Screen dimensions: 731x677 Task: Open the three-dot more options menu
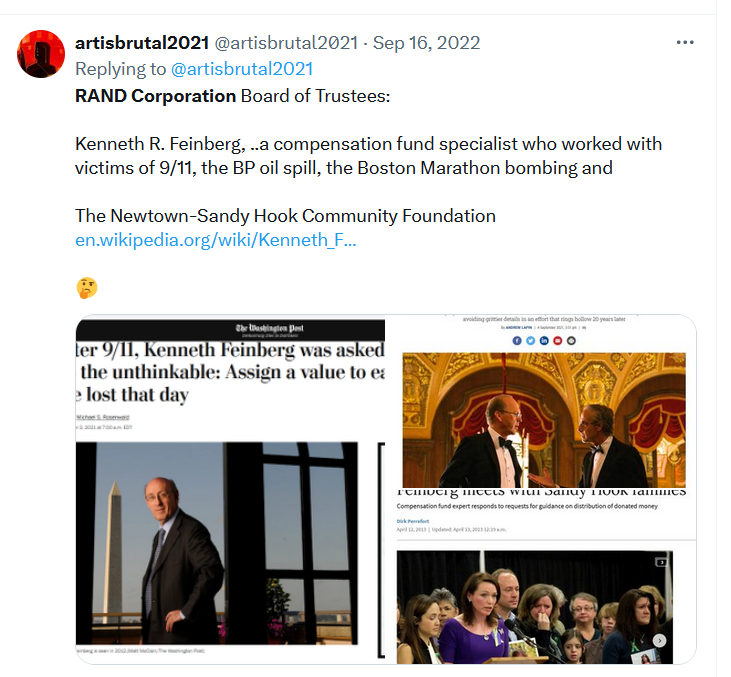click(685, 42)
